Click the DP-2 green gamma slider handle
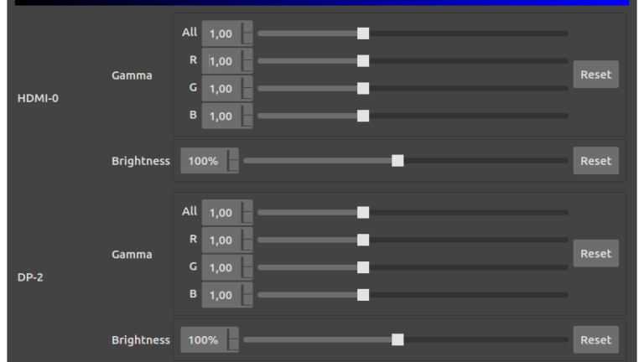This screenshot has width=644, height=362. 363,267
